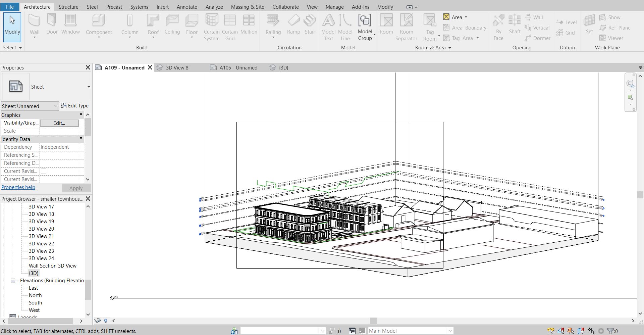Close the A109 - Unnamed tab

click(150, 67)
